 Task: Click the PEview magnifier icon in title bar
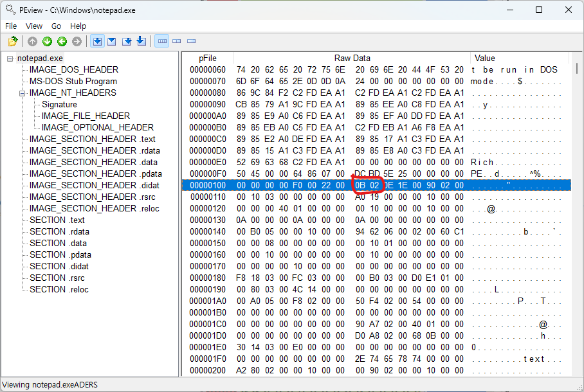coord(10,9)
